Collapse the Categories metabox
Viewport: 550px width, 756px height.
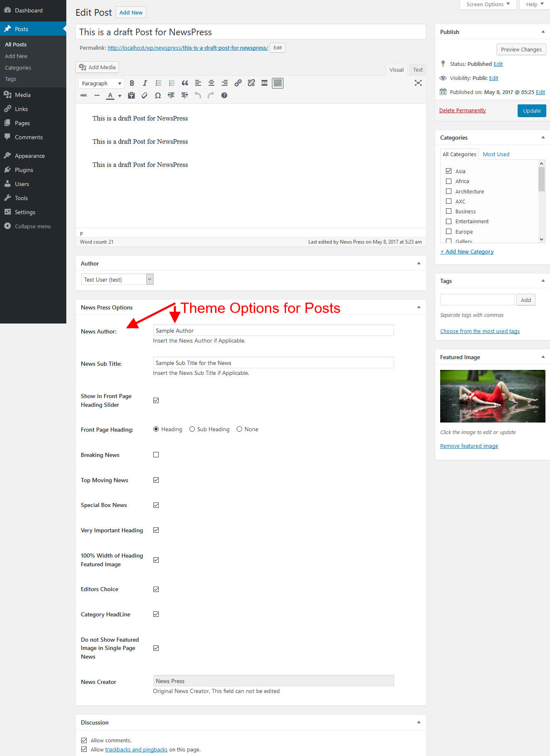543,138
